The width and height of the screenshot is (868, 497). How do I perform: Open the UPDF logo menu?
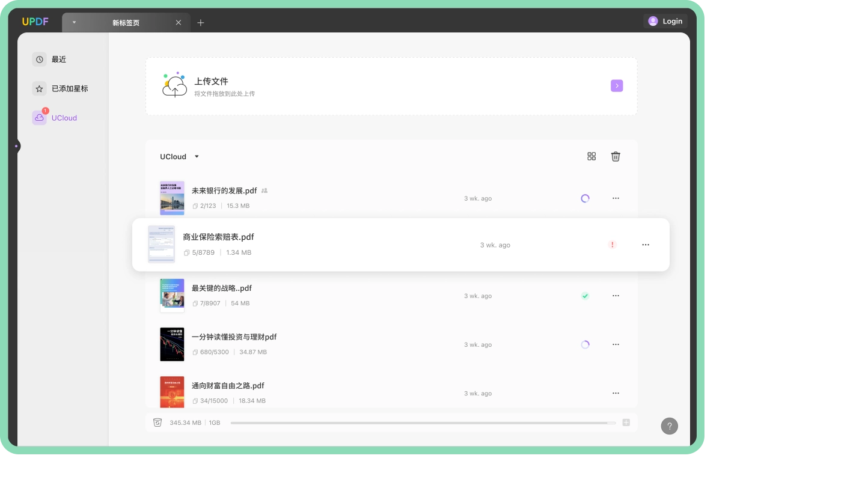coord(35,22)
